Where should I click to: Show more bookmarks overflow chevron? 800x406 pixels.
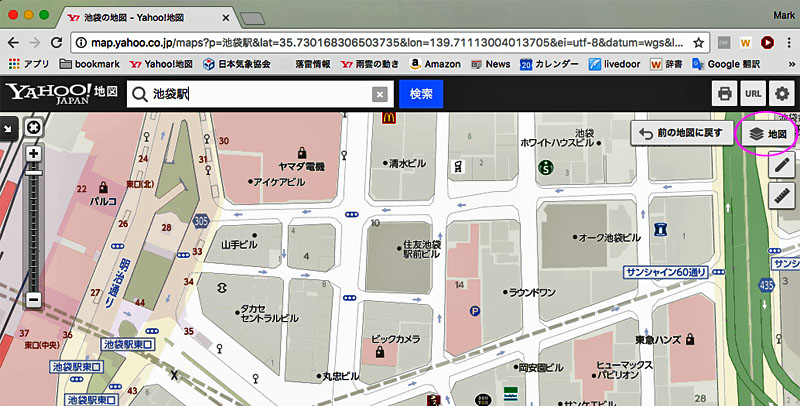point(792,65)
